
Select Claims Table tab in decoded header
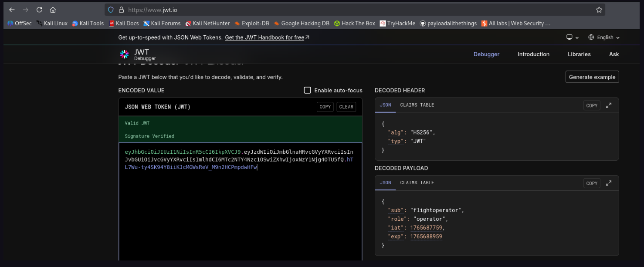coord(417,105)
